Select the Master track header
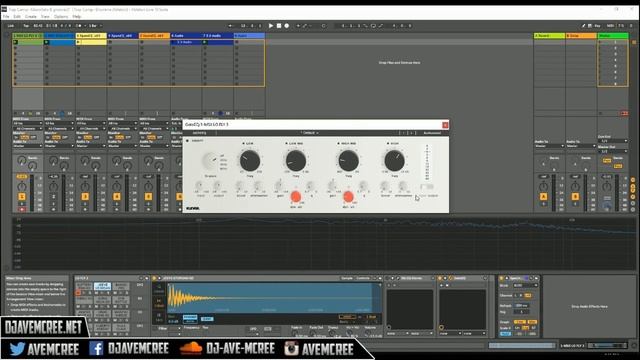The height and width of the screenshot is (360, 640). click(613, 36)
